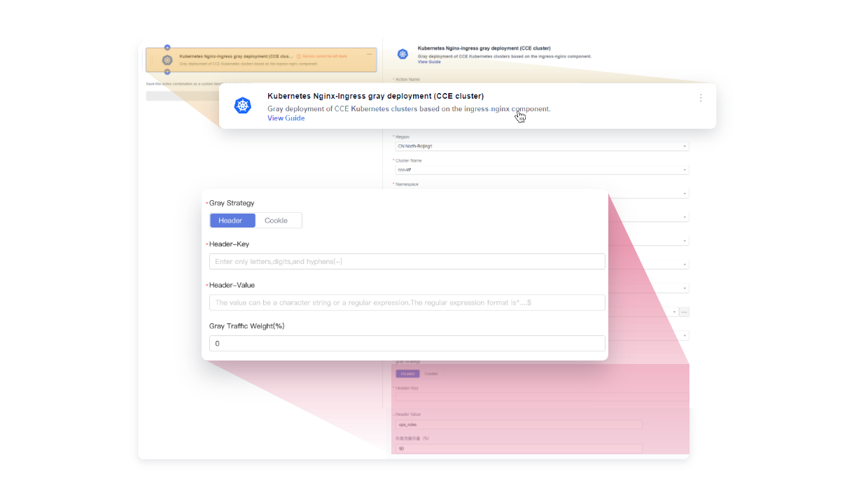The height and width of the screenshot is (504, 861).
Task: Expand the Namespace dropdown arrow
Action: click(x=685, y=194)
